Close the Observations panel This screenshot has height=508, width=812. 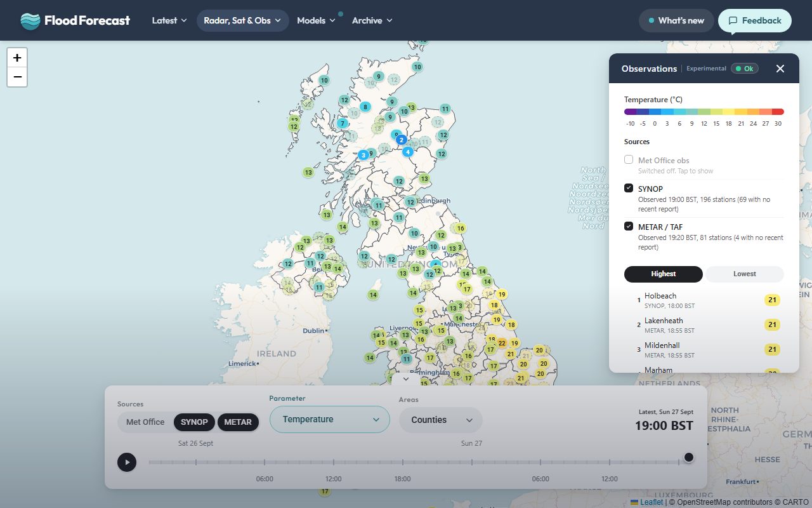point(780,69)
